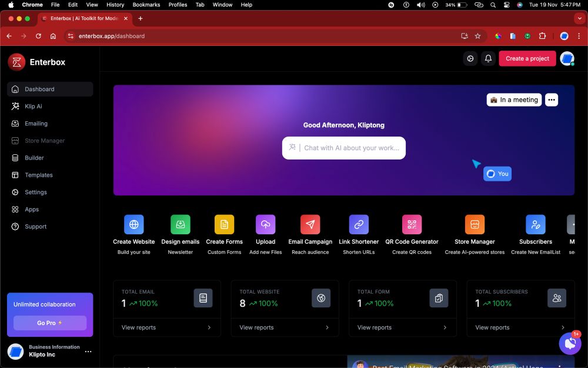The image size is (588, 368).
Task: Open the Create Forms shortcut icon
Action: point(224,224)
